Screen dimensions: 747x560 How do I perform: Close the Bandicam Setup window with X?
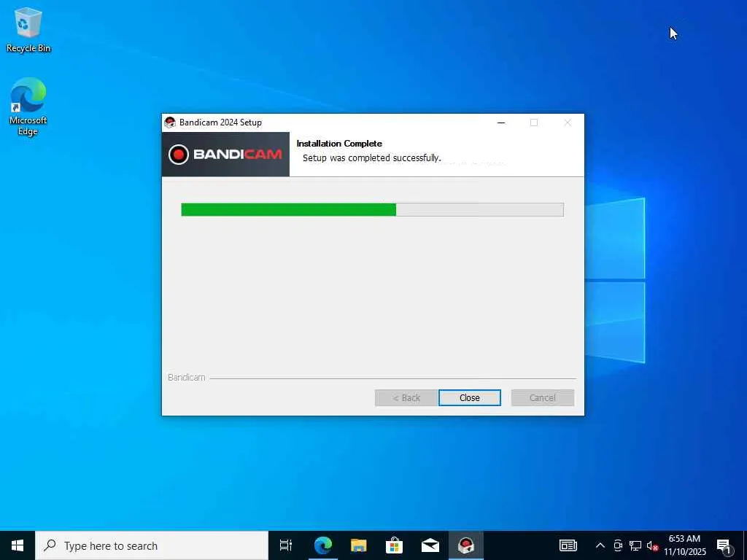(x=568, y=122)
